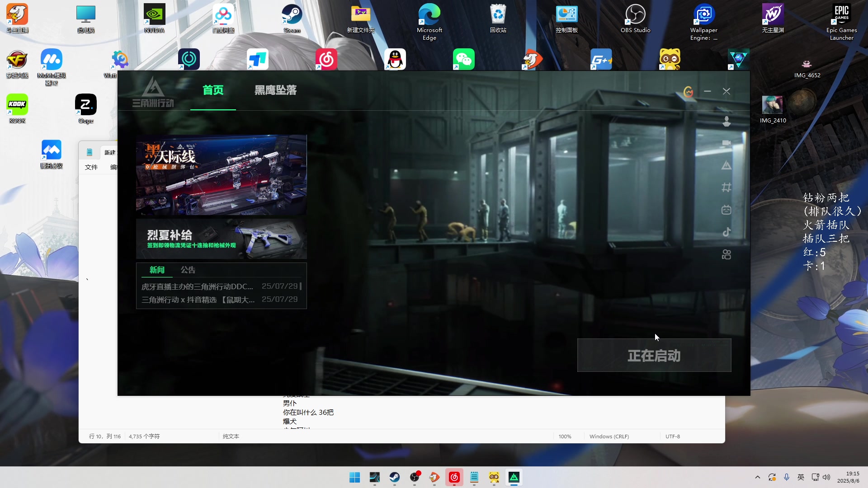
Task: Select the yellow raccoon desktop icon
Action: point(670,59)
